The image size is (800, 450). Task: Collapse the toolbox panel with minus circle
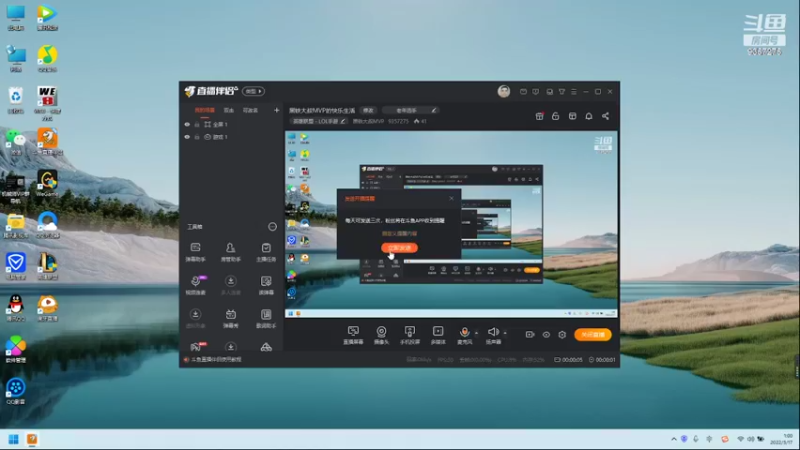(x=272, y=227)
